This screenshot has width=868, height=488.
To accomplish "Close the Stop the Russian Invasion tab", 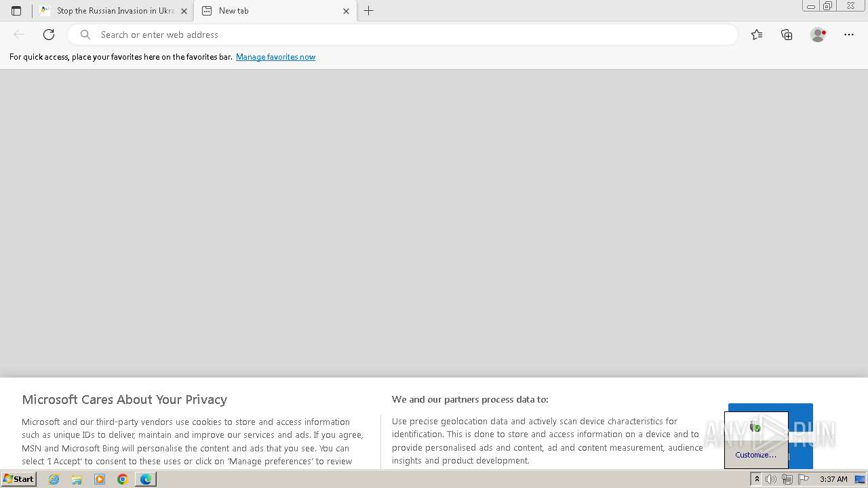I will [184, 11].
